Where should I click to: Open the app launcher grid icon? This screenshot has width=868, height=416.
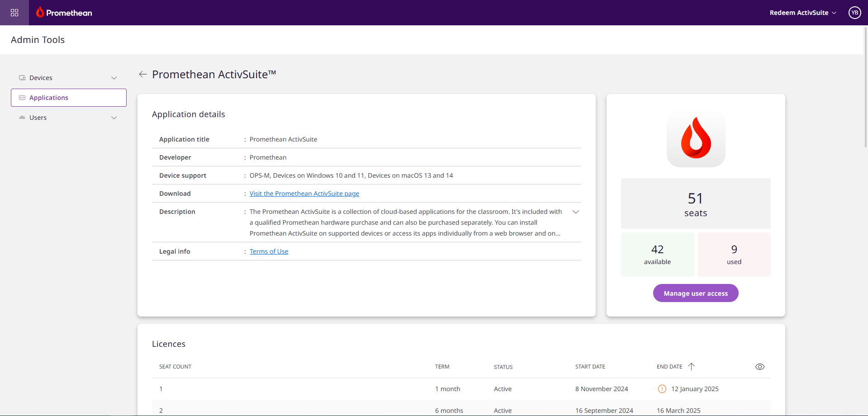click(x=14, y=13)
